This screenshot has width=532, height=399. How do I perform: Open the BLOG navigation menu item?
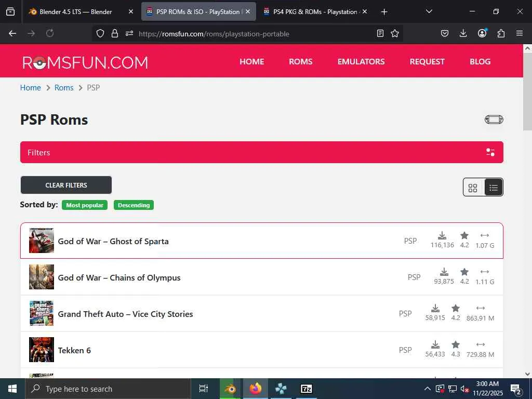pos(480,61)
